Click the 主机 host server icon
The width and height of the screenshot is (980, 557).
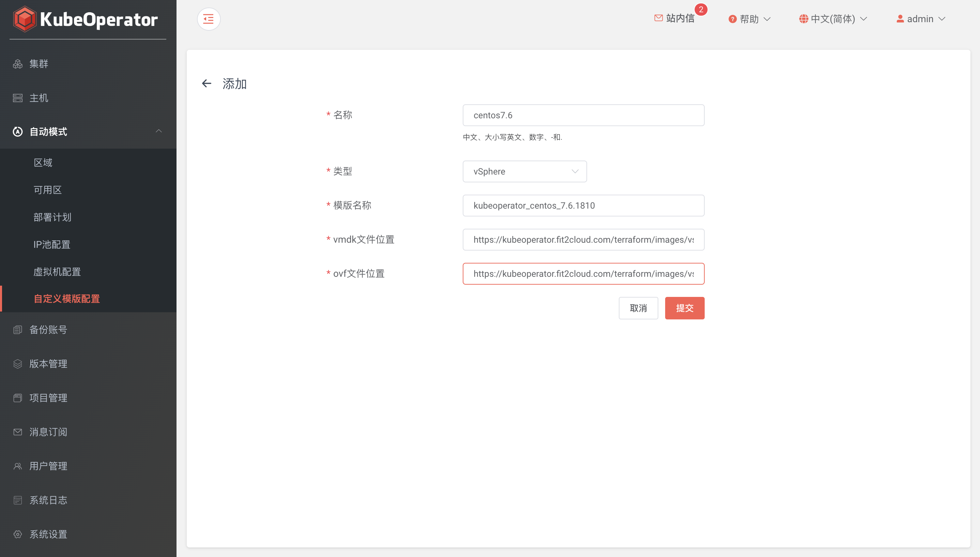click(x=18, y=98)
